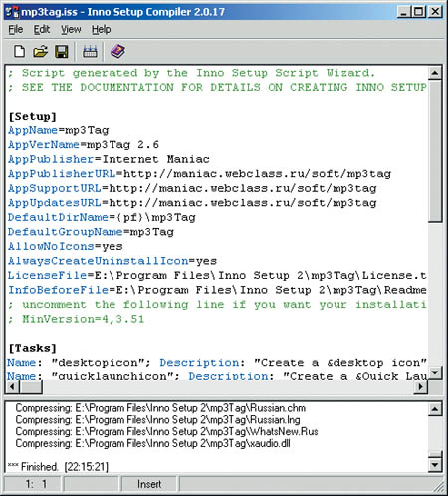Click the "quicklaunchicon" task line
The width and height of the screenshot is (448, 496).
click(217, 376)
